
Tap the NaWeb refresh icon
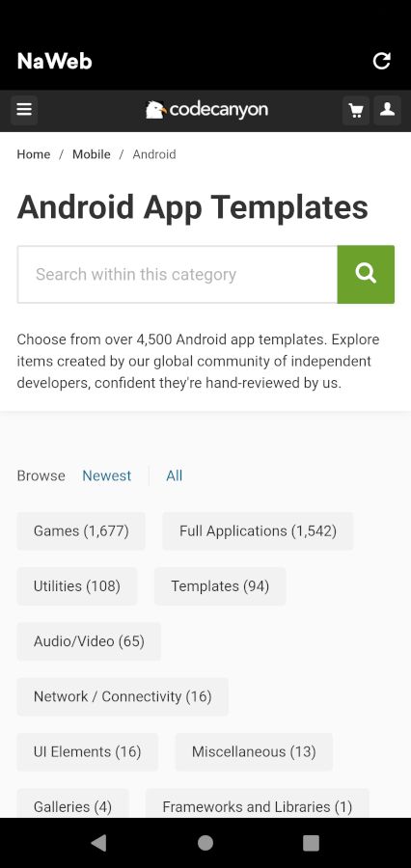point(382,61)
